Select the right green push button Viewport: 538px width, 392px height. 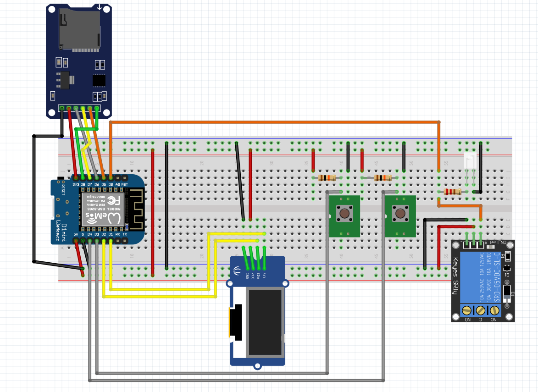click(400, 216)
